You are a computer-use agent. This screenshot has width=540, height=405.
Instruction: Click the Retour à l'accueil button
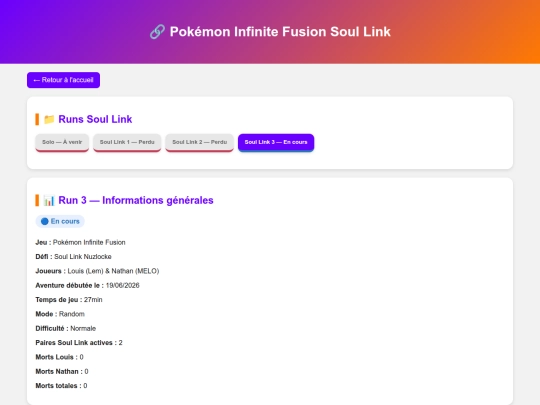pyautogui.click(x=63, y=80)
